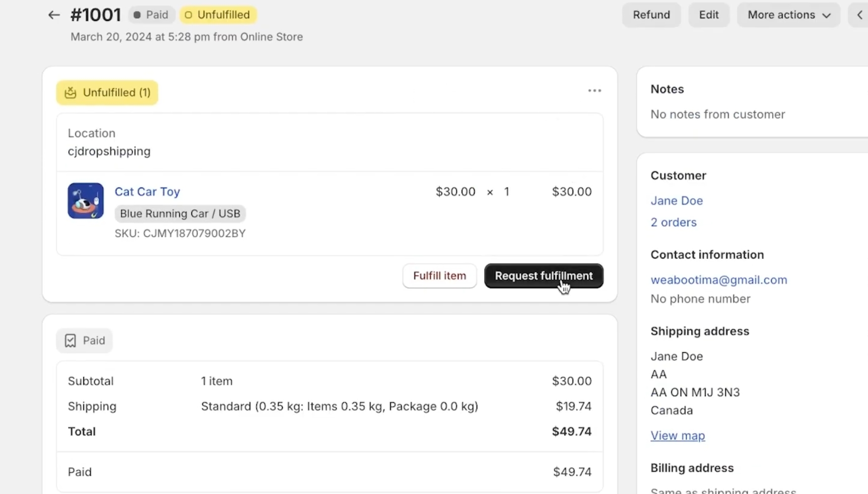Click the Paid receipt icon badge
Viewport: 868px width, 494px height.
click(70, 341)
